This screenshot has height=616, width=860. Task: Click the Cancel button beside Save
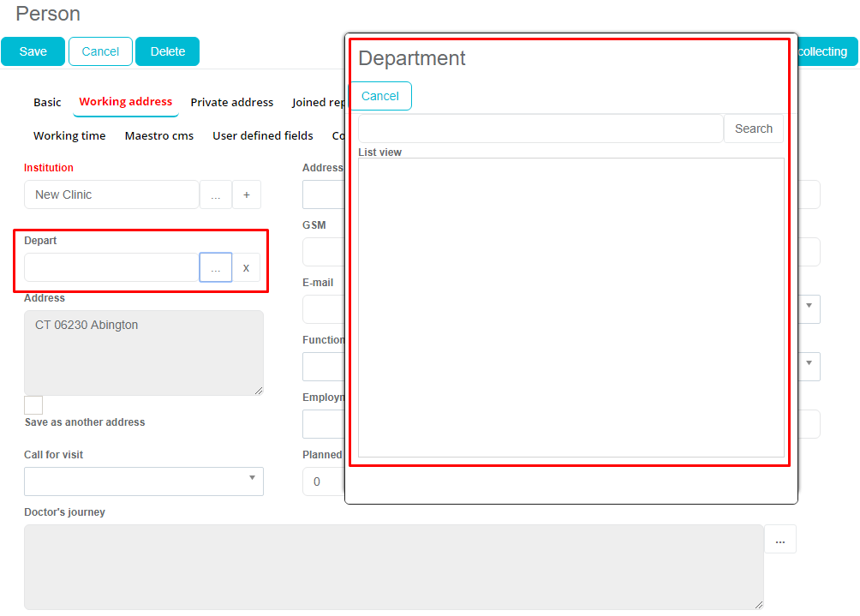pos(100,51)
